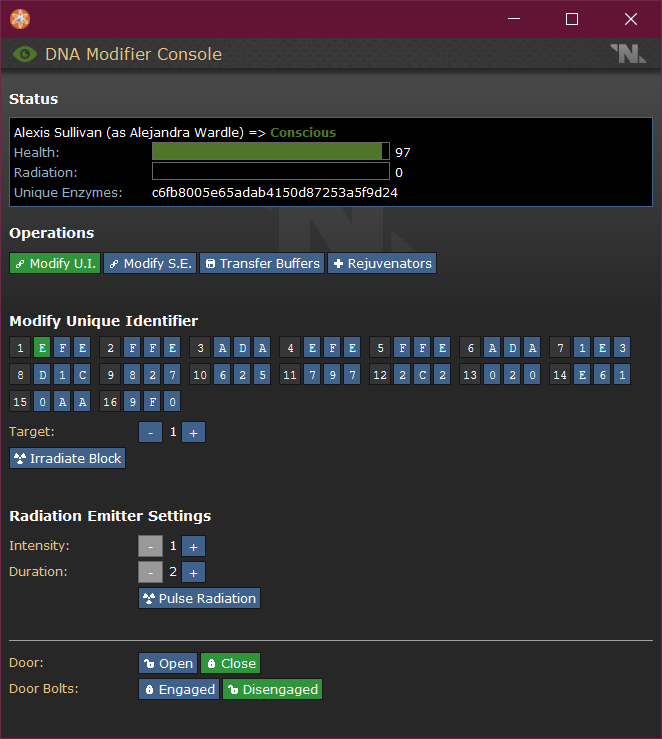Select the 9 cell in block 11
662x739 pixels.
click(x=332, y=375)
